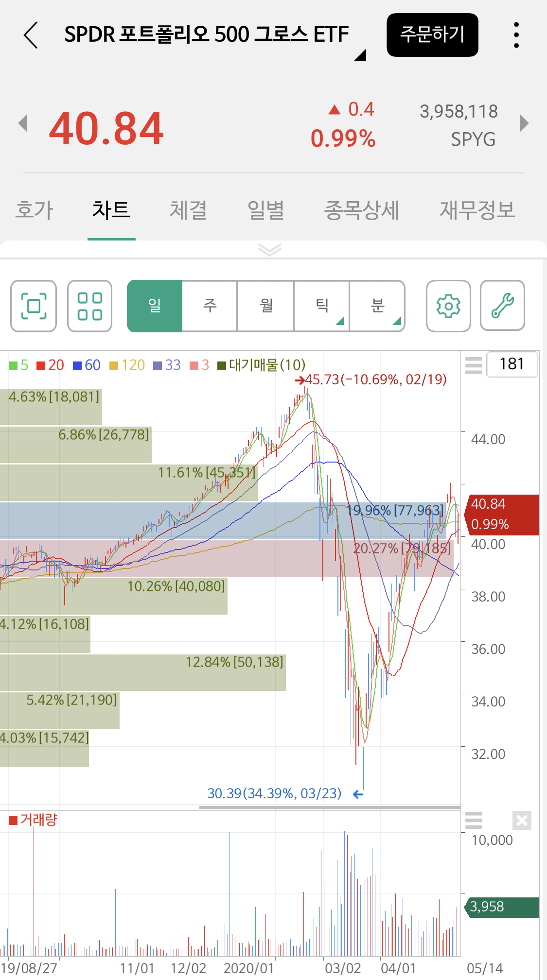Viewport: 547px width, 980px height.
Task: Open the 분 minute period dropdown
Action: tap(377, 306)
